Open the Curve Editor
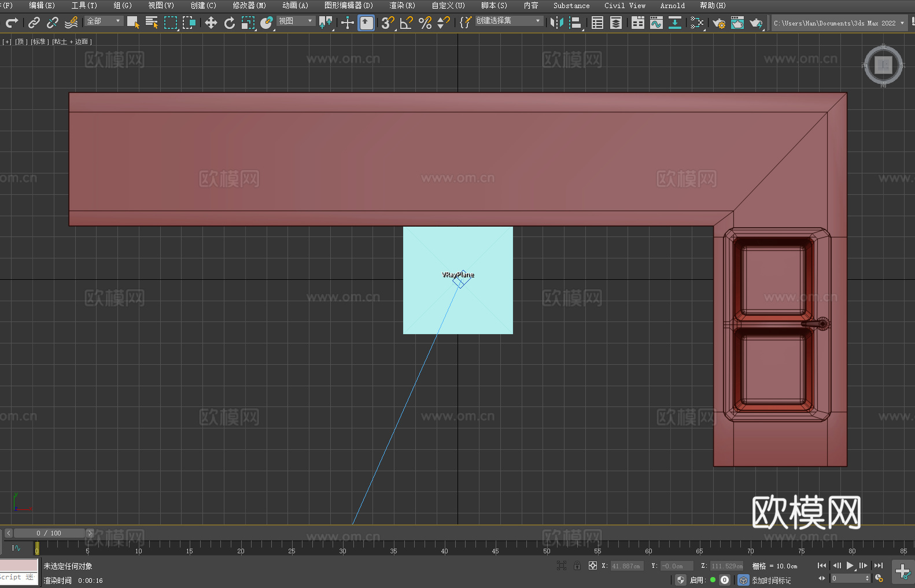 pyautogui.click(x=656, y=23)
